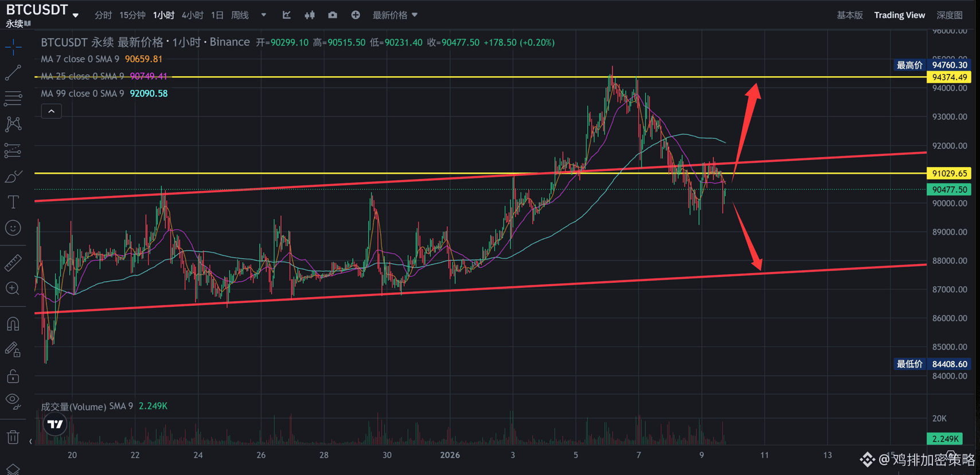
Task: Switch to the 分时 timeframe
Action: point(103,15)
